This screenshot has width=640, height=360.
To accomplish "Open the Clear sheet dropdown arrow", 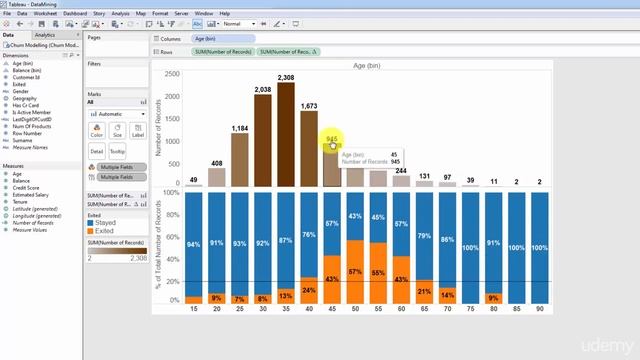I will pos(102,24).
